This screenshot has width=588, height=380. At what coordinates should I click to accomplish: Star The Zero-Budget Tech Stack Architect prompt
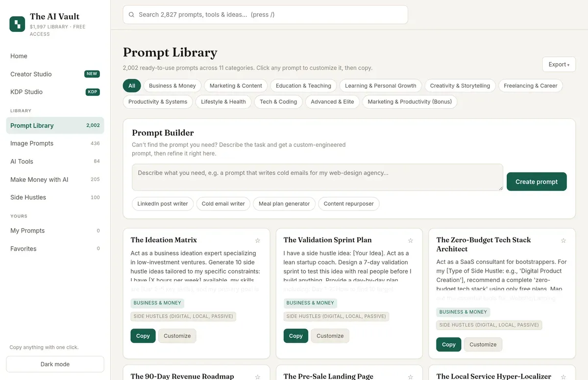click(x=563, y=240)
